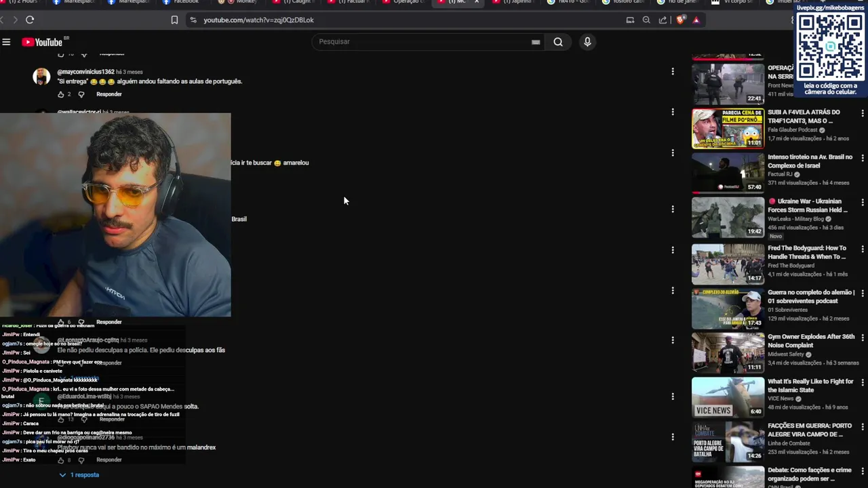Screen dimensions: 868x488
Task: Open 'Guerra no completo do alemão' video title
Action: point(811,296)
